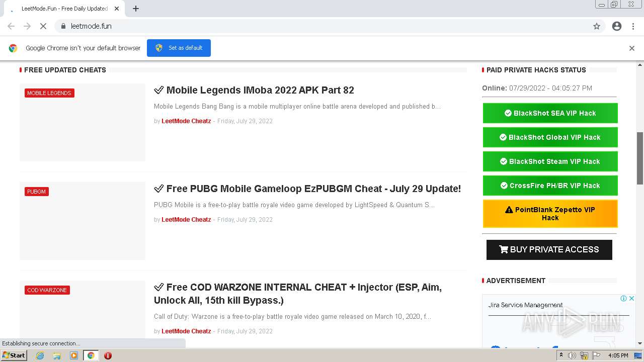This screenshot has height=362, width=644.
Task: Open the red shield antivirus taskbar icon
Action: point(108,355)
